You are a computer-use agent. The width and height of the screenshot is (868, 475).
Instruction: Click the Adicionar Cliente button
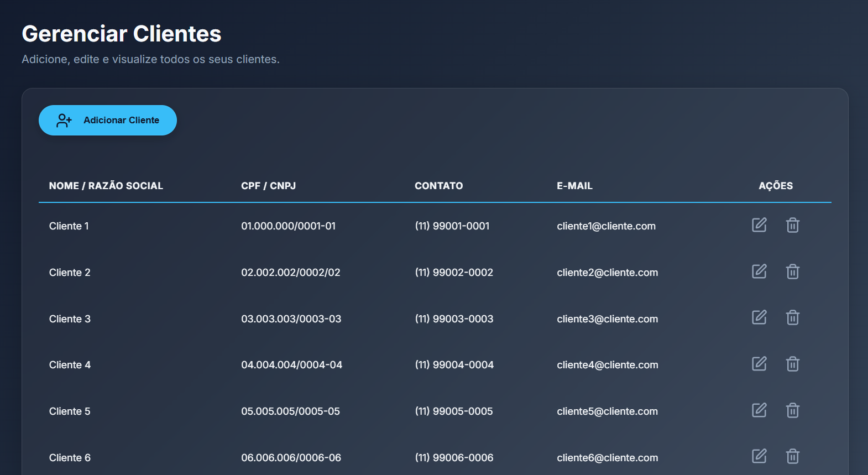point(108,120)
